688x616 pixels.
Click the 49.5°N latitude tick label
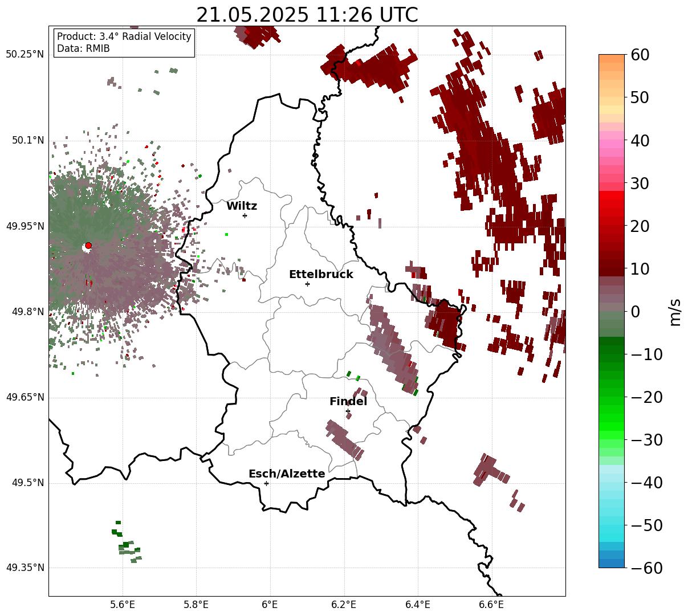[27, 483]
